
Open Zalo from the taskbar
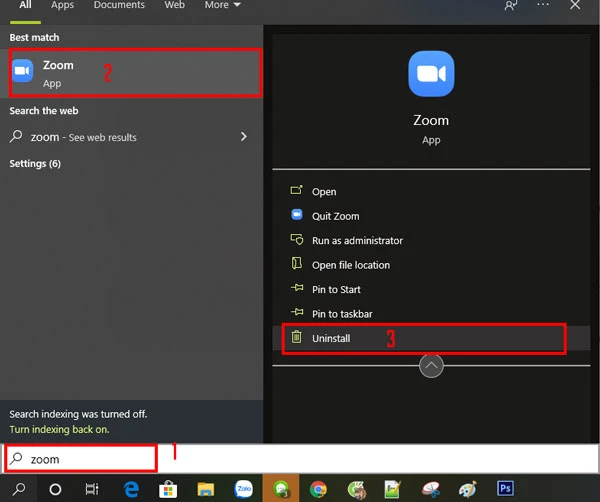coord(243,489)
